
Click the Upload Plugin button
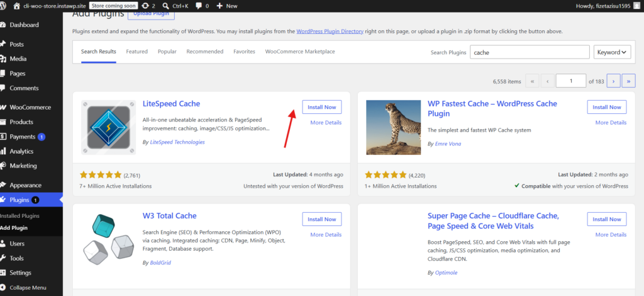[151, 14]
